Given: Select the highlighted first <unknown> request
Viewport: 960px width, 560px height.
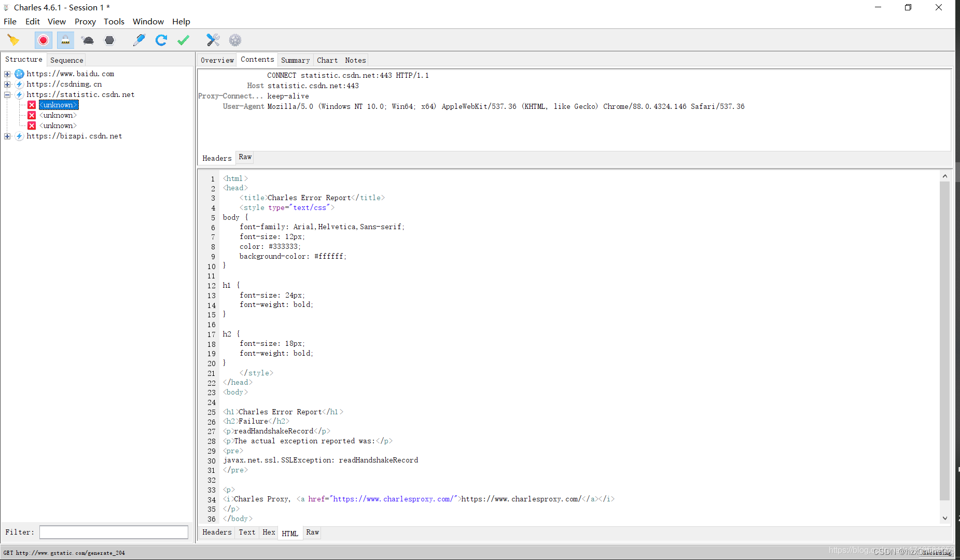Looking at the screenshot, I should pyautogui.click(x=59, y=105).
